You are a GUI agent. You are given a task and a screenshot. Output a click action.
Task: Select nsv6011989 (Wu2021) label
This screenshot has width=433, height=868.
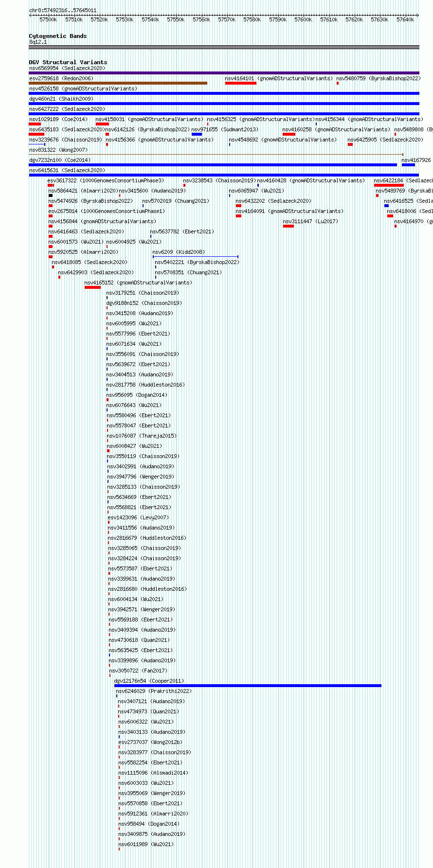(146, 844)
